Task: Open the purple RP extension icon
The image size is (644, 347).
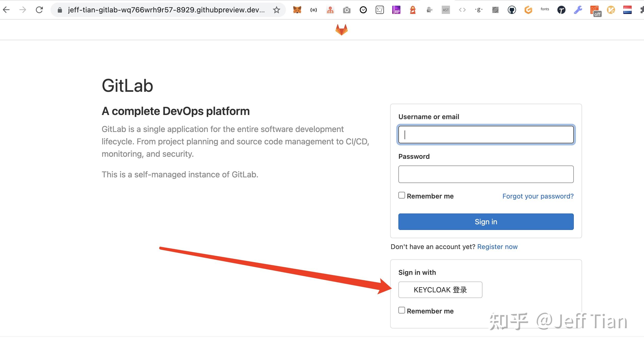Action: point(396,10)
